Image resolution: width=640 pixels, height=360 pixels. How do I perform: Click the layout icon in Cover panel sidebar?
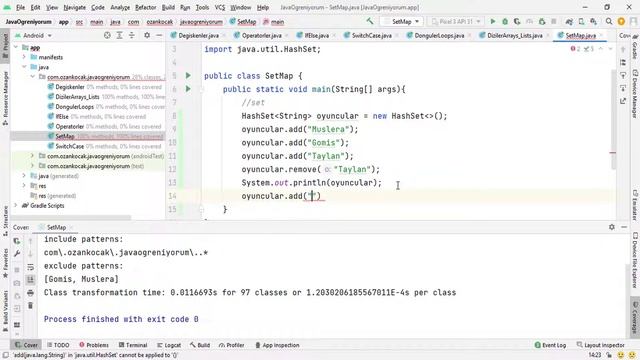tap(17, 325)
